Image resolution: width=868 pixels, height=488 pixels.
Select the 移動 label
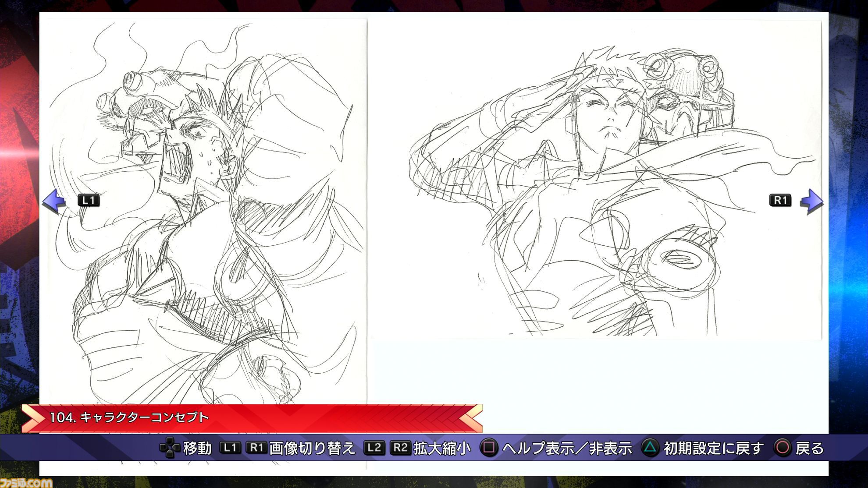click(197, 448)
